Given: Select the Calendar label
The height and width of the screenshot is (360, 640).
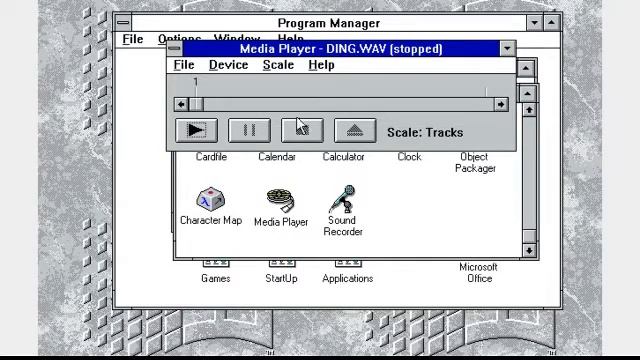Looking at the screenshot, I should click(277, 157).
